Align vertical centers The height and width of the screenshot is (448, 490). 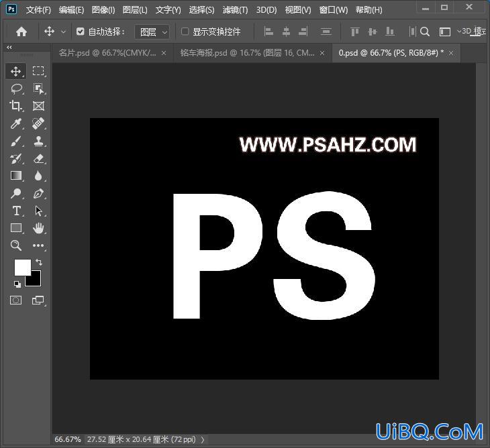pos(372,32)
